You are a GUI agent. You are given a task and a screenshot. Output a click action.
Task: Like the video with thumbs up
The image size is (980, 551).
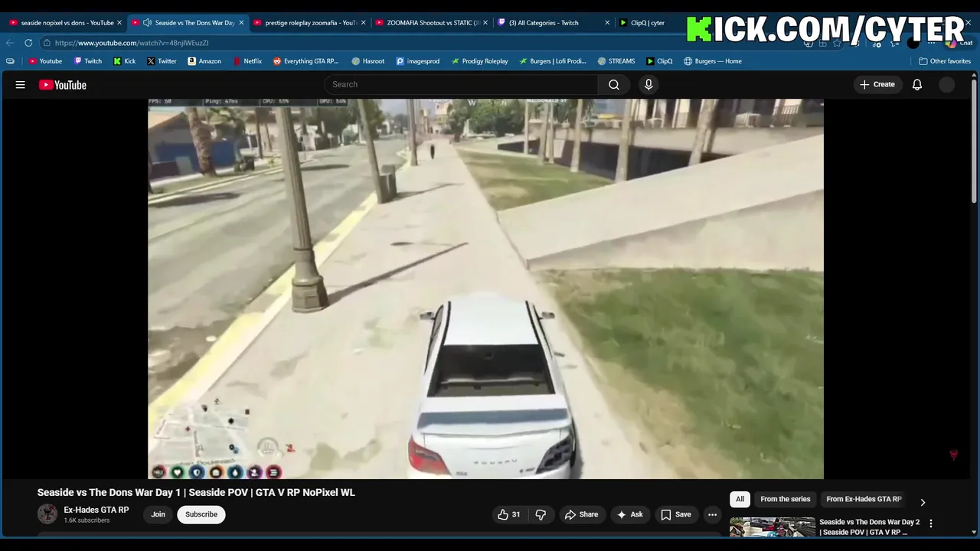coord(509,514)
